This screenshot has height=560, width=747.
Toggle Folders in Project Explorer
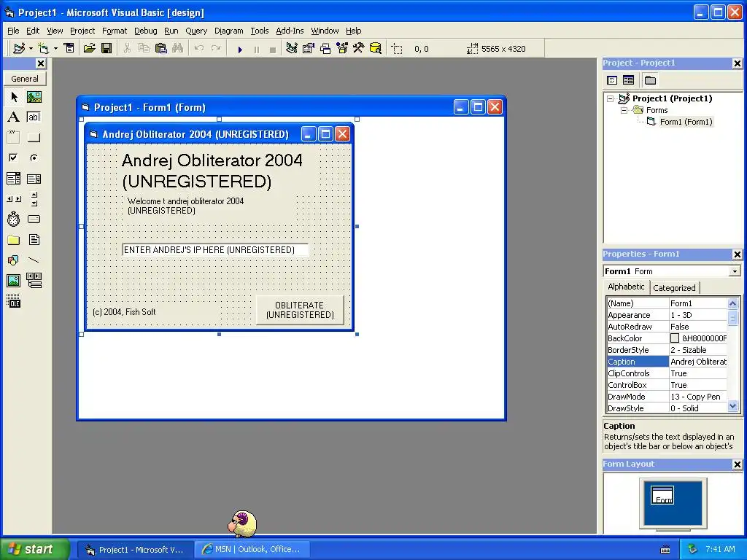650,80
